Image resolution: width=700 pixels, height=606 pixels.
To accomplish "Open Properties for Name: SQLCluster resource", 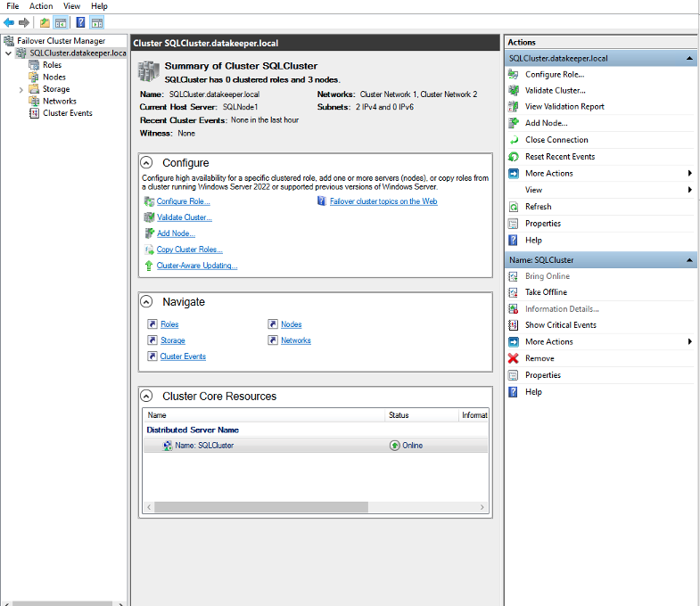I will point(543,375).
